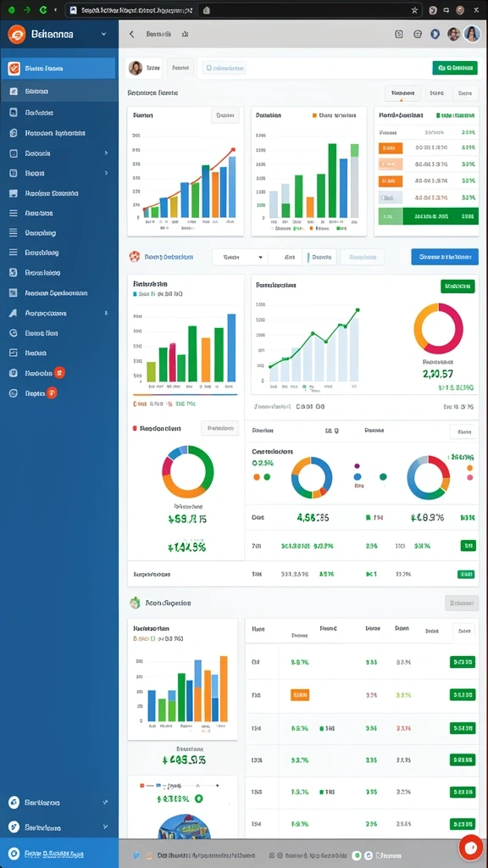Click the blue button in the filter row

(445, 257)
